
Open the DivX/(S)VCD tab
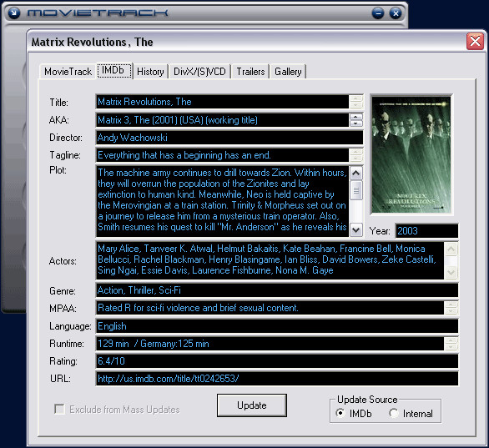pyautogui.click(x=199, y=72)
